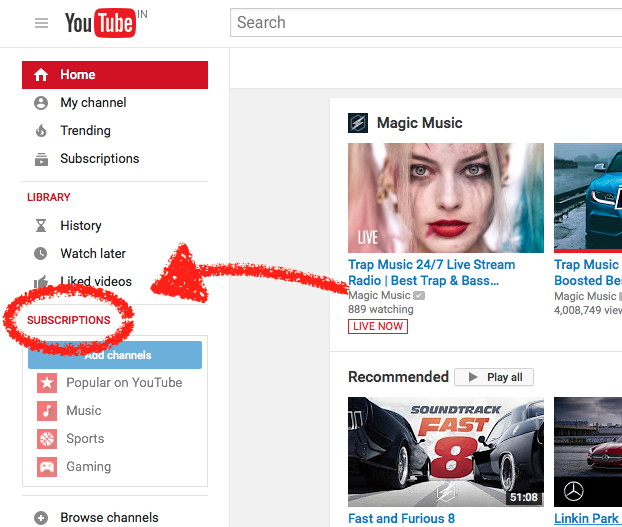622x527 pixels.
Task: Click the Sports basketball channel icon
Action: click(47, 439)
